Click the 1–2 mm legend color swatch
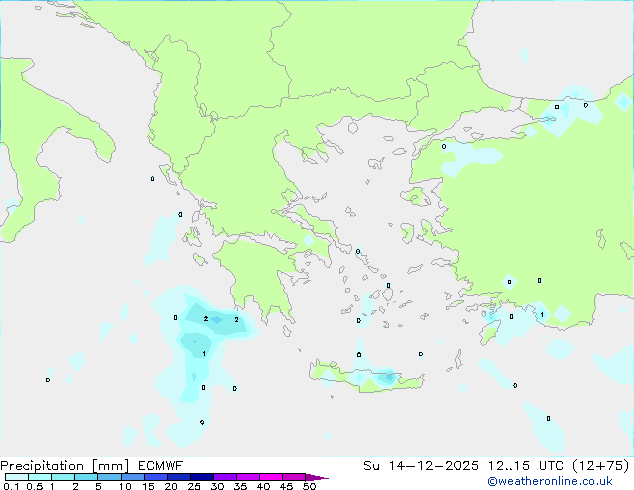 [63, 477]
